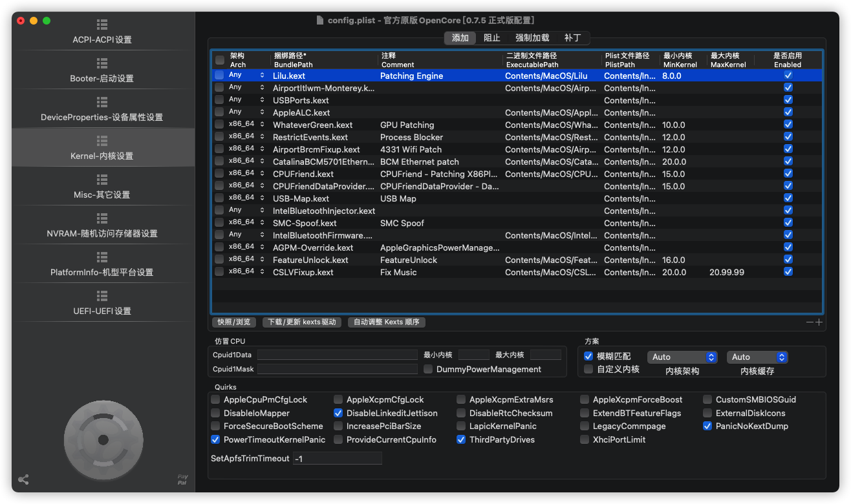The height and width of the screenshot is (504, 851).
Task: Open Arch stepper for Lilu.kext row
Action: point(262,76)
